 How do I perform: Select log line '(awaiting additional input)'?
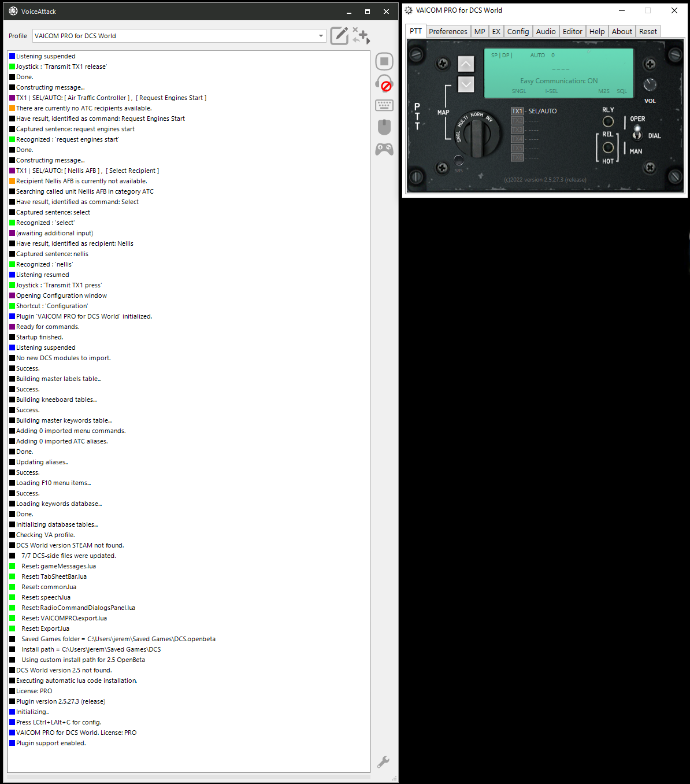coord(54,233)
